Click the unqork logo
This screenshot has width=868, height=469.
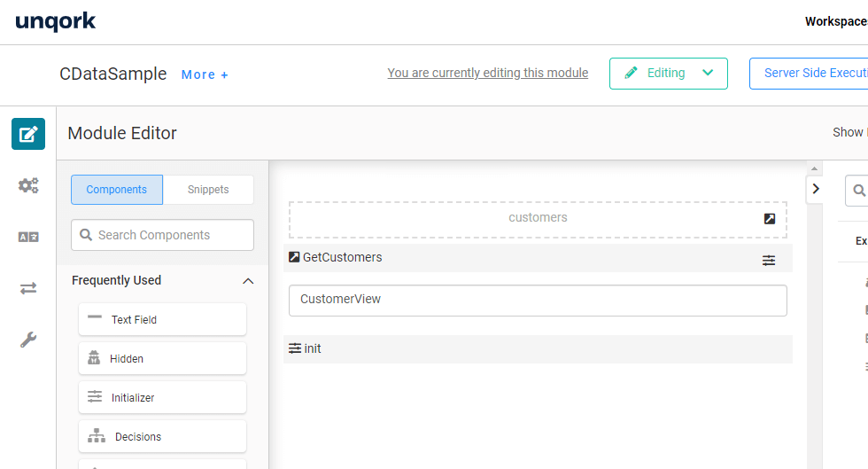[x=55, y=21]
